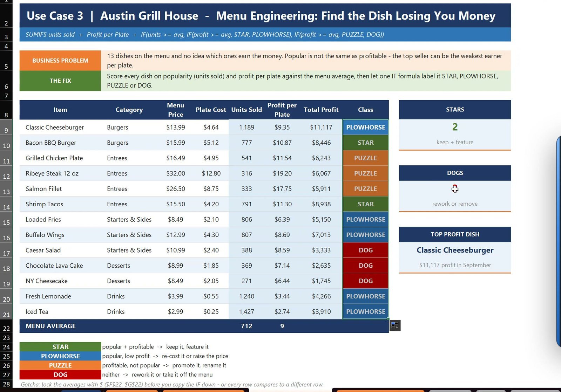Click the stars count value 2
Viewport: 561px width, 392px height.
455,127
